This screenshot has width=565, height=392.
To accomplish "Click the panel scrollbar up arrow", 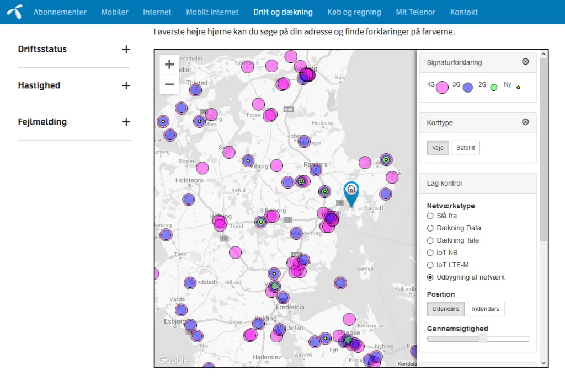I will (x=543, y=54).
